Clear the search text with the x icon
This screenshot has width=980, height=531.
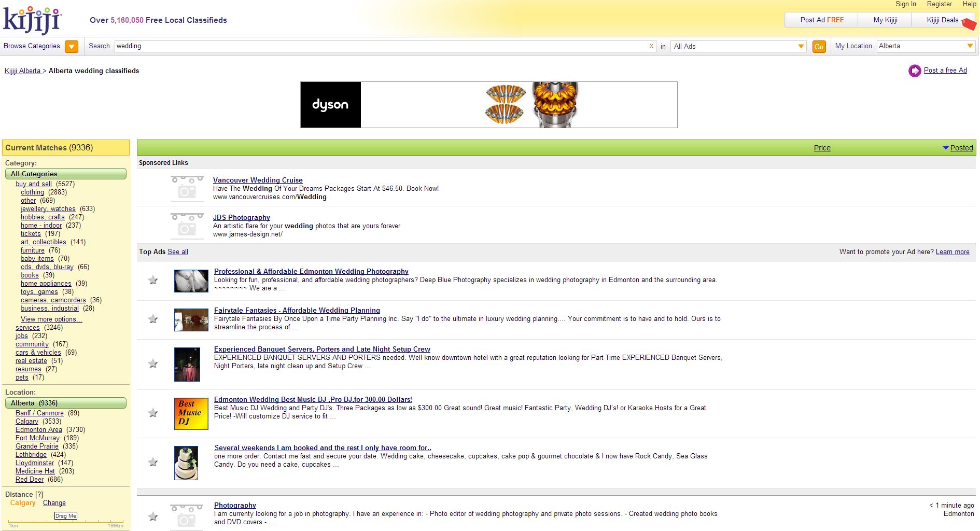[x=651, y=46]
